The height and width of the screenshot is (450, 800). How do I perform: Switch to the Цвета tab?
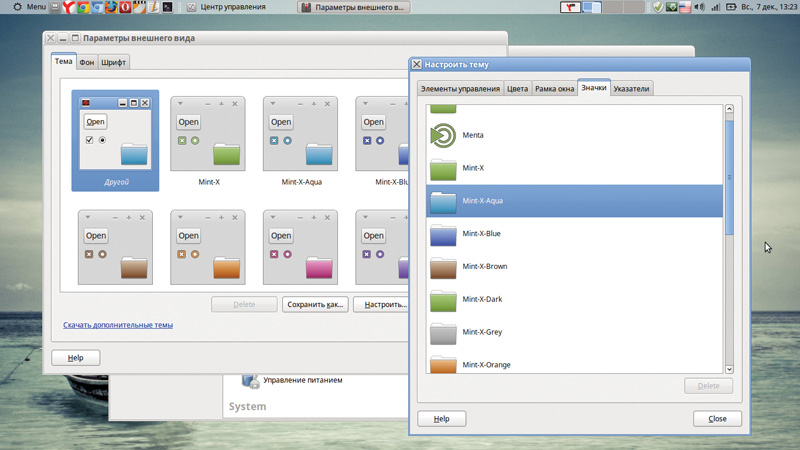pyautogui.click(x=517, y=89)
